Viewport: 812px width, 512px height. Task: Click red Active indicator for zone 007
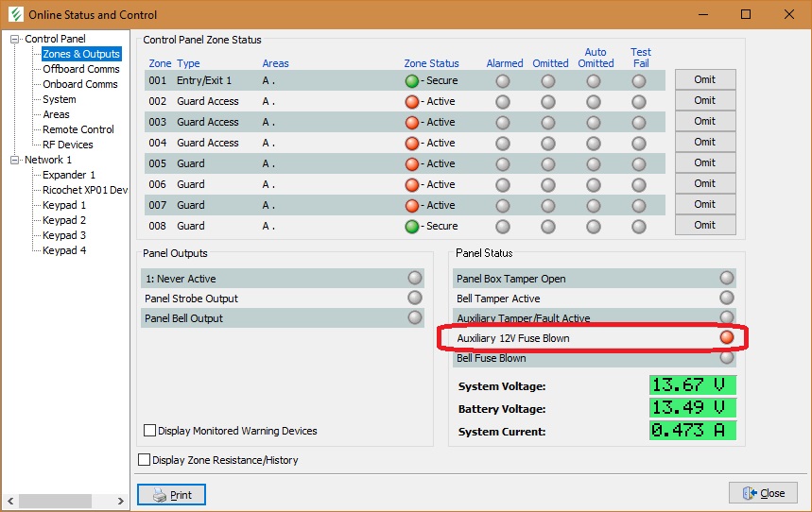pyautogui.click(x=412, y=206)
